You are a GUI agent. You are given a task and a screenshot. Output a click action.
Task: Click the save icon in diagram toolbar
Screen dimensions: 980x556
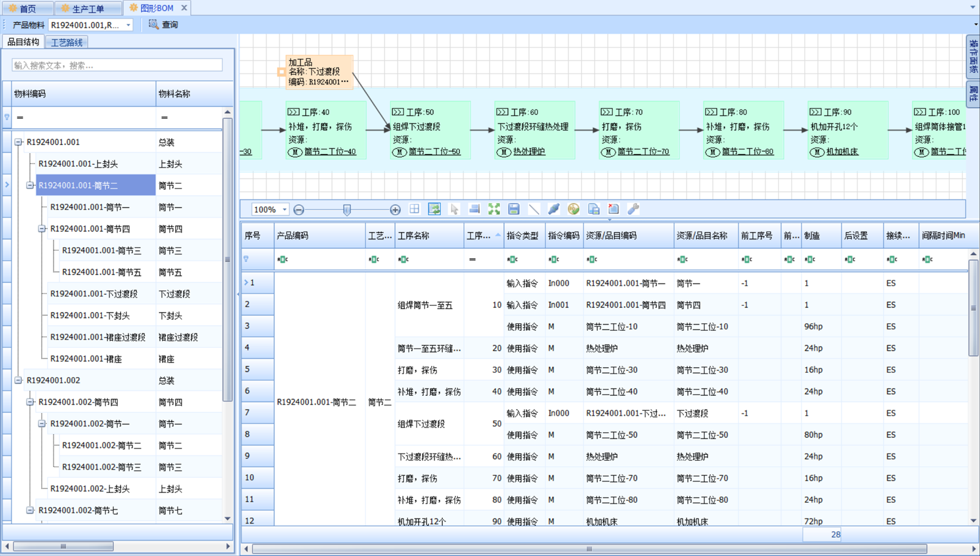[513, 209]
